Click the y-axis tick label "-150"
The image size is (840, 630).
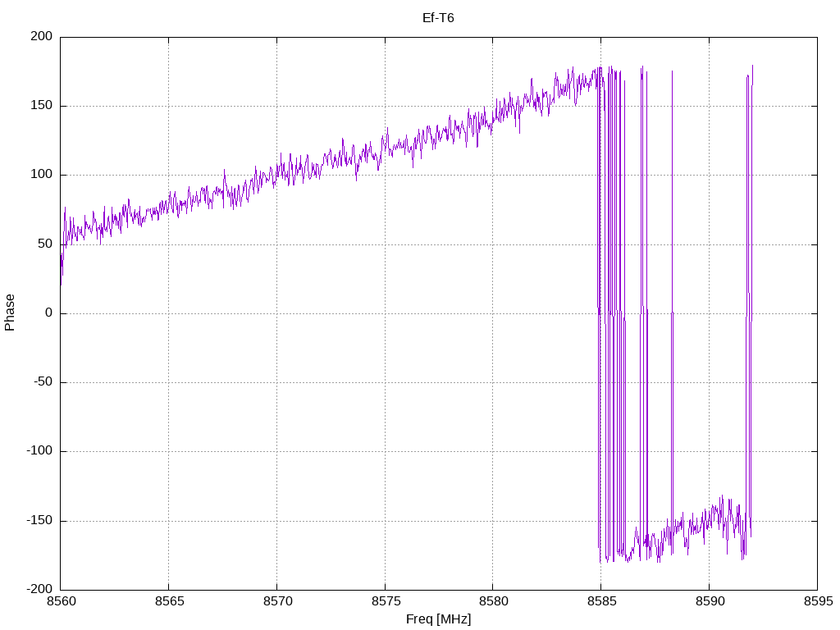click(39, 521)
